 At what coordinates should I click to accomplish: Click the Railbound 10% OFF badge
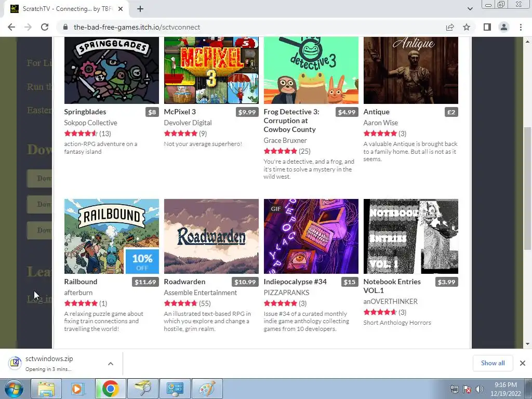pos(142,261)
